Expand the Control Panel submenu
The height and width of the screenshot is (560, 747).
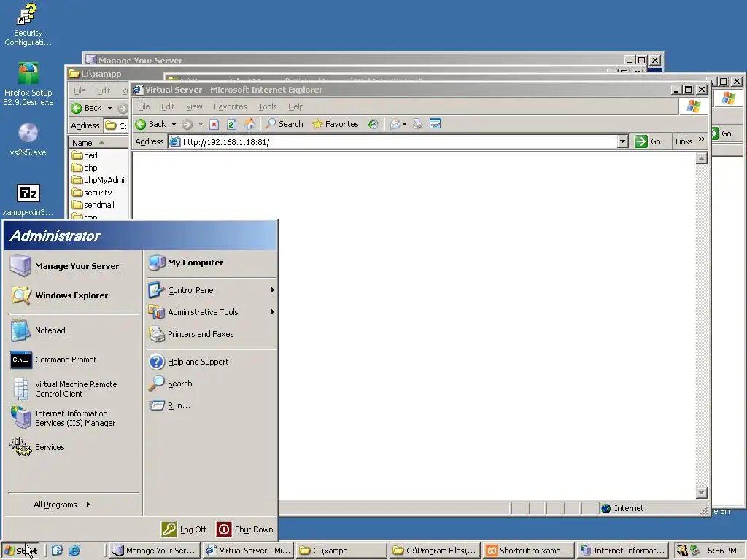click(211, 290)
